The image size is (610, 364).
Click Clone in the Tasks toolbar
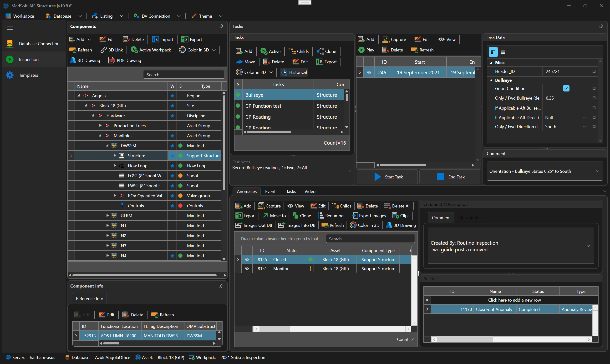coord(326,51)
